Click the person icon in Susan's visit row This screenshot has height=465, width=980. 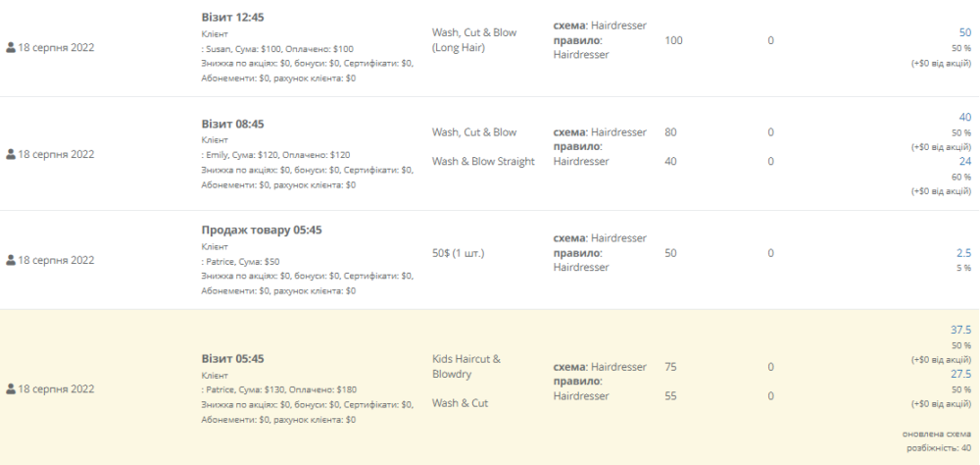(x=11, y=47)
